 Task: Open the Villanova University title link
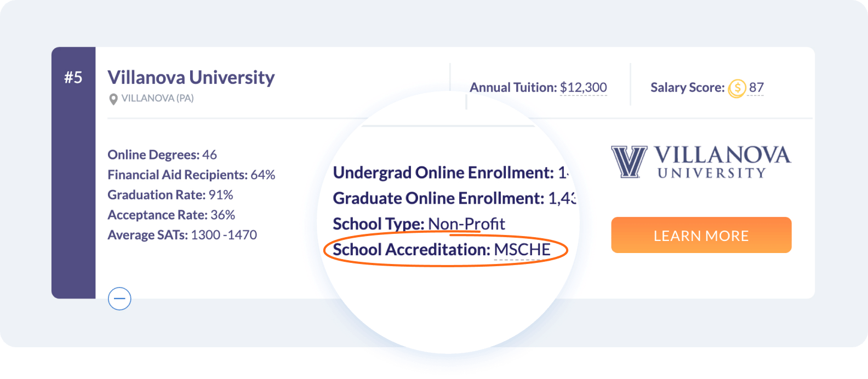point(191,77)
